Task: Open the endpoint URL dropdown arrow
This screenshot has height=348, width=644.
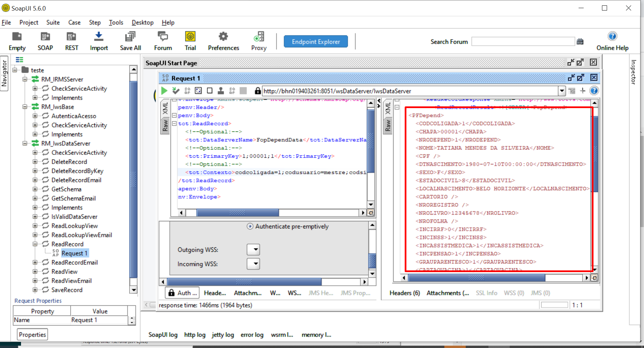Action: [562, 91]
